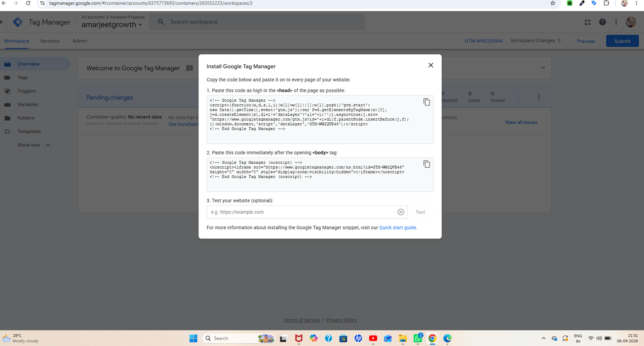Viewport: 644px width, 346px height.
Task: Collapse the sidebar with Show less
Action: click(34, 145)
